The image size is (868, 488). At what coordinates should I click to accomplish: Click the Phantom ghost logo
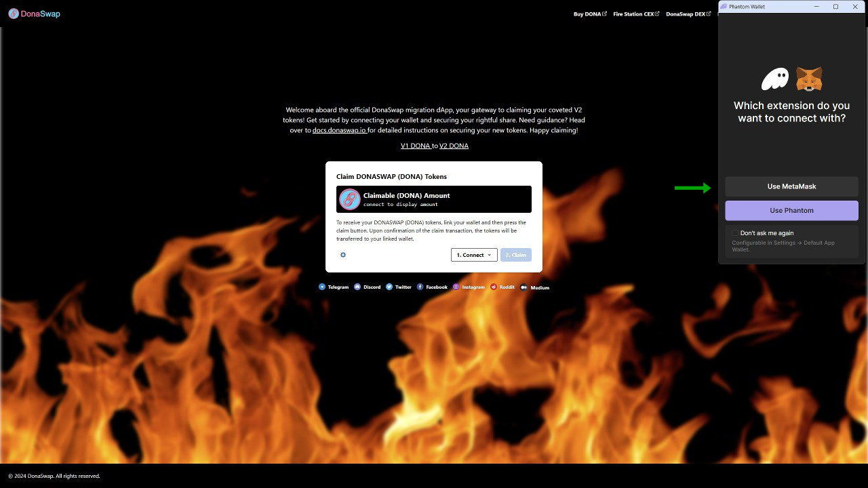(775, 79)
